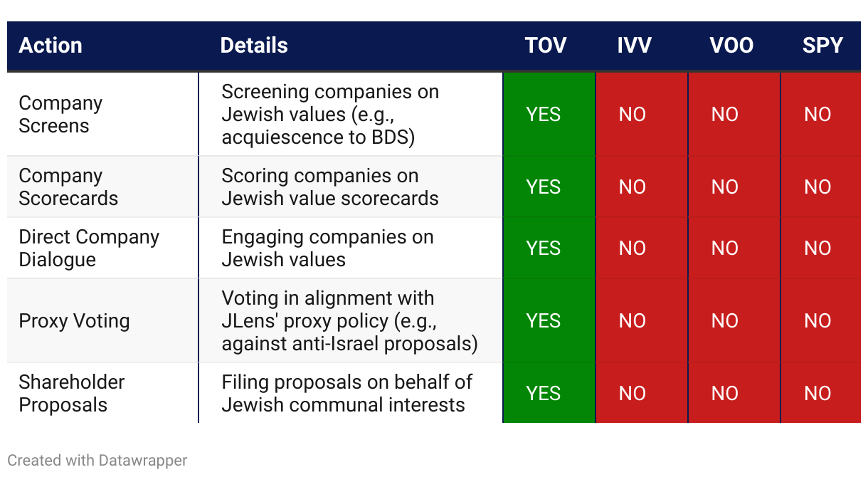Select the Shareholder Proposals row label
The image size is (868, 477).
tap(72, 394)
